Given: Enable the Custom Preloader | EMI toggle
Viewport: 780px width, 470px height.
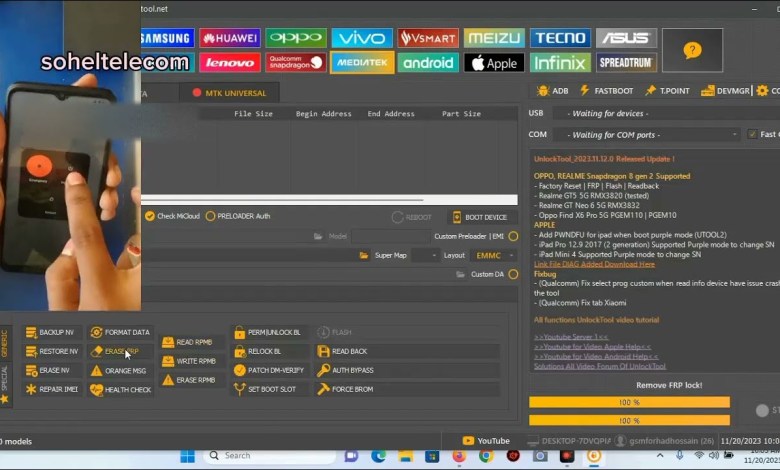Looking at the screenshot, I should pos(513,236).
